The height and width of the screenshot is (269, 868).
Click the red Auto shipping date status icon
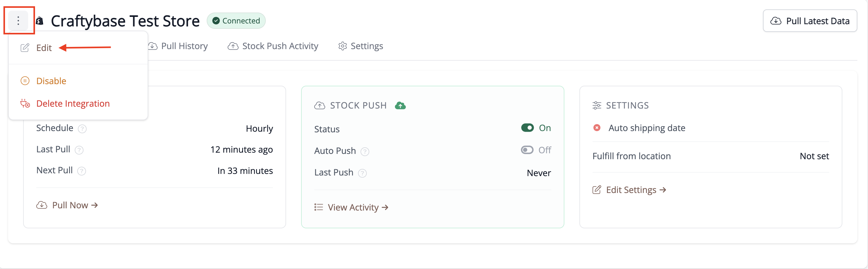(x=597, y=128)
